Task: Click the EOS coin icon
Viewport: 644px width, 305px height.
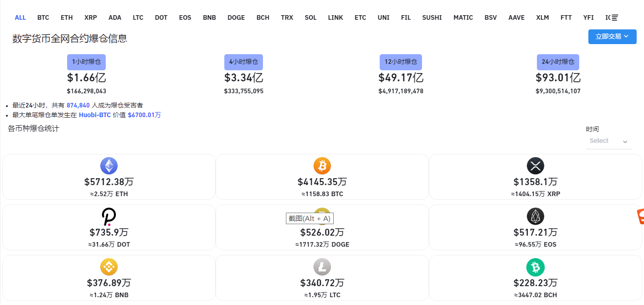Action: (536, 216)
